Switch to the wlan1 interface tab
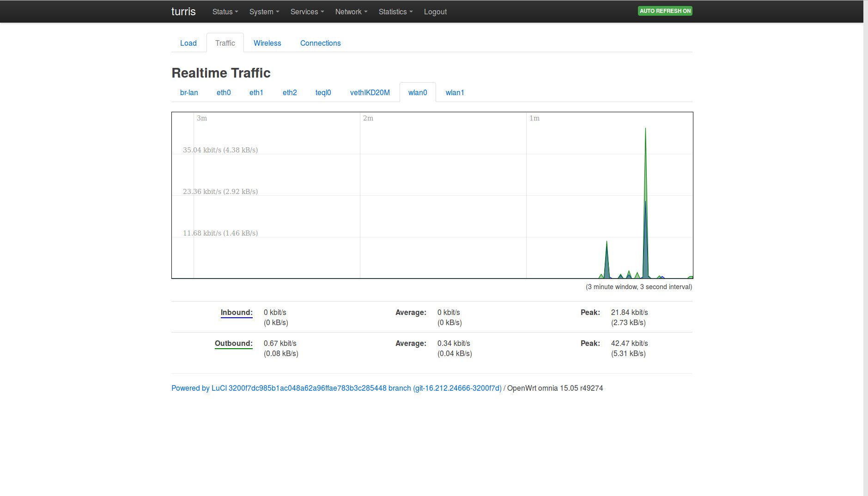This screenshot has width=868, height=496. 455,92
